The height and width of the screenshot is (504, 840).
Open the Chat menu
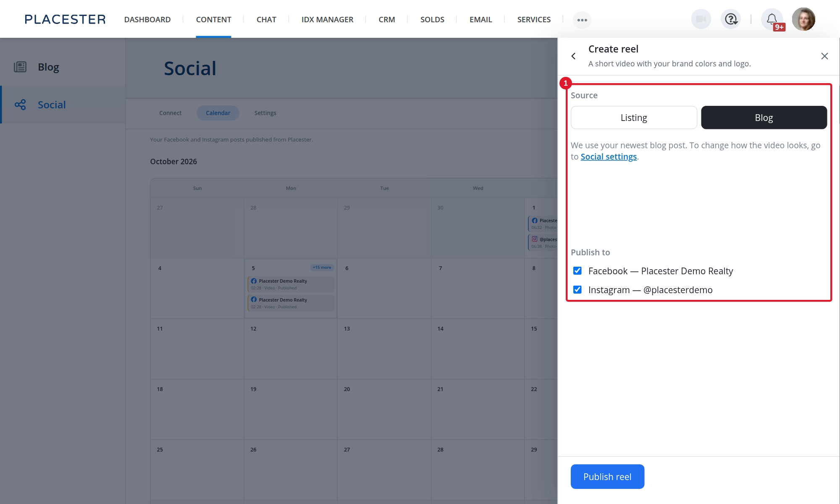point(266,19)
